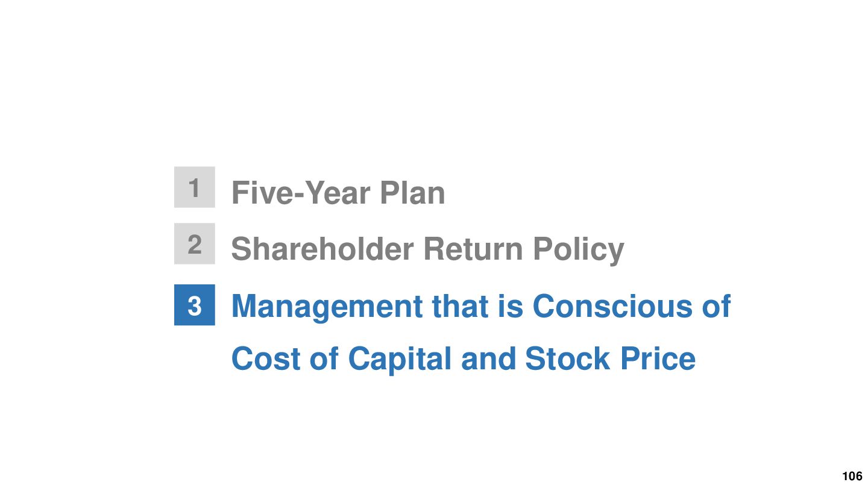
Task: Click the word Policy in second item
Action: coord(578,249)
